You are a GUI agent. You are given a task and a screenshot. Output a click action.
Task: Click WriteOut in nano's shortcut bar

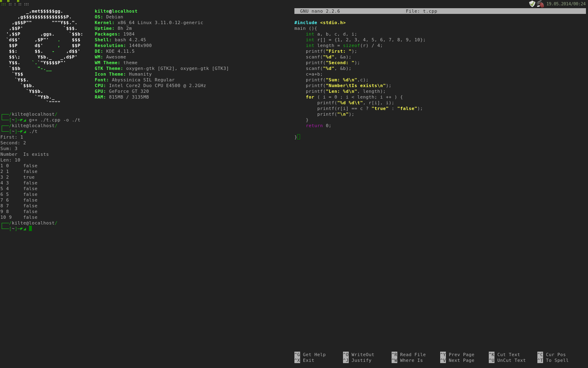pyautogui.click(x=362, y=355)
